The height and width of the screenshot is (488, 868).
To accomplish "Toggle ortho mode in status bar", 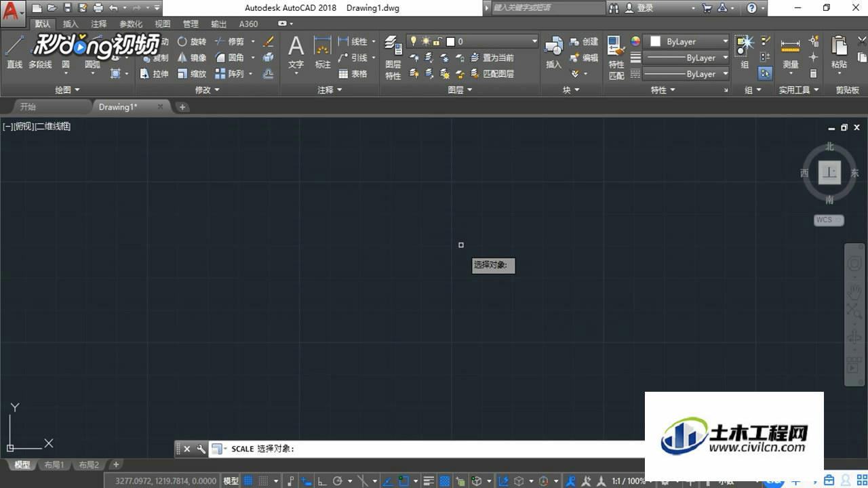I will (x=322, y=481).
